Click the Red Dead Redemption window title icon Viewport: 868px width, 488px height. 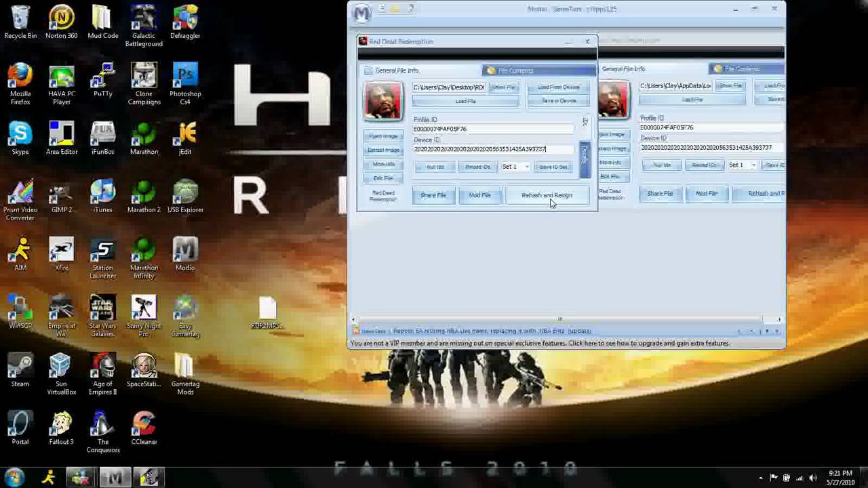(x=363, y=41)
